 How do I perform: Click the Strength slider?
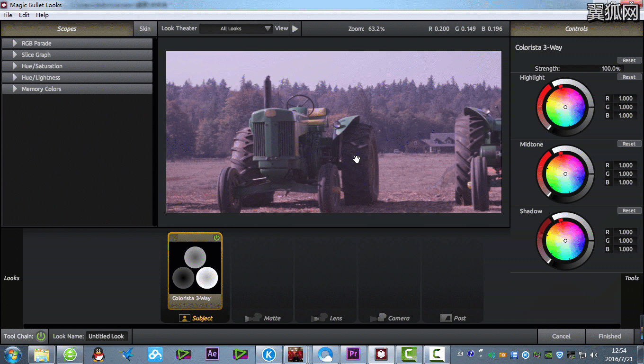[578, 69]
